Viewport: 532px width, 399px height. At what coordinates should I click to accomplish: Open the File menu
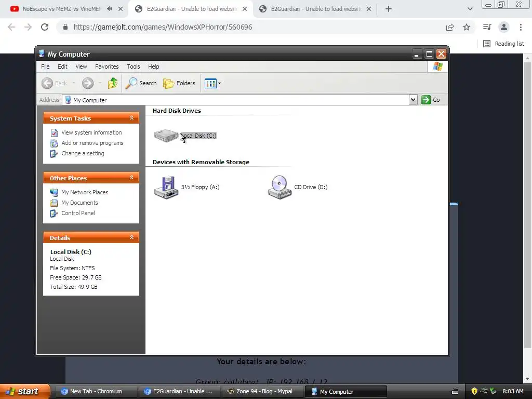pyautogui.click(x=45, y=66)
